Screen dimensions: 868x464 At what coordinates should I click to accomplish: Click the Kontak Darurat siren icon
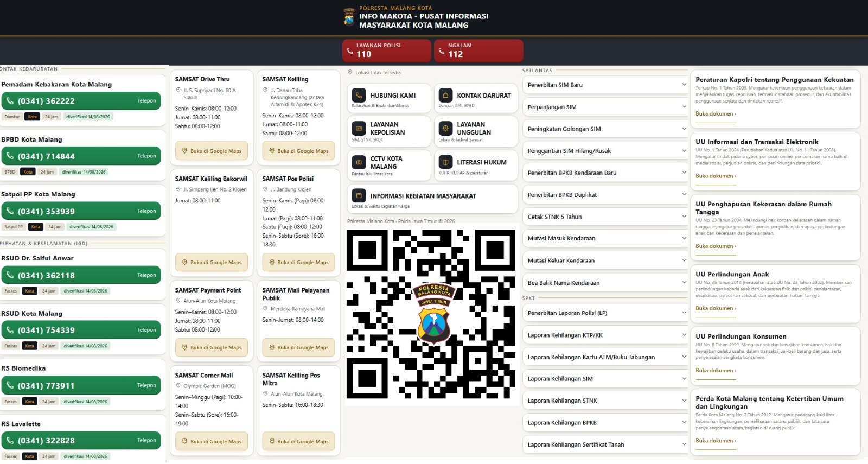coord(445,96)
